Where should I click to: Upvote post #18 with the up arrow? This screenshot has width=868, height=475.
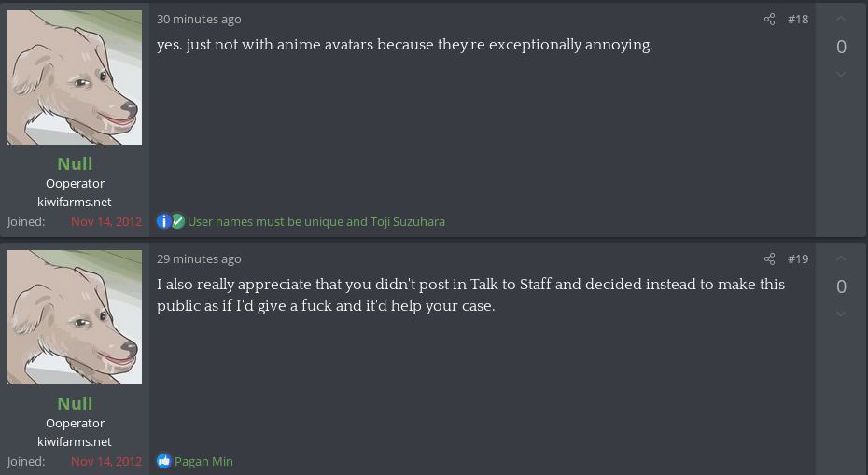point(841,20)
